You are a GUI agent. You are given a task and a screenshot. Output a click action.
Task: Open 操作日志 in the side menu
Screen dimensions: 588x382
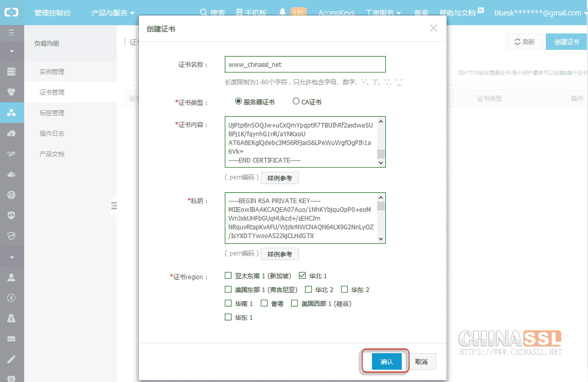(x=52, y=134)
